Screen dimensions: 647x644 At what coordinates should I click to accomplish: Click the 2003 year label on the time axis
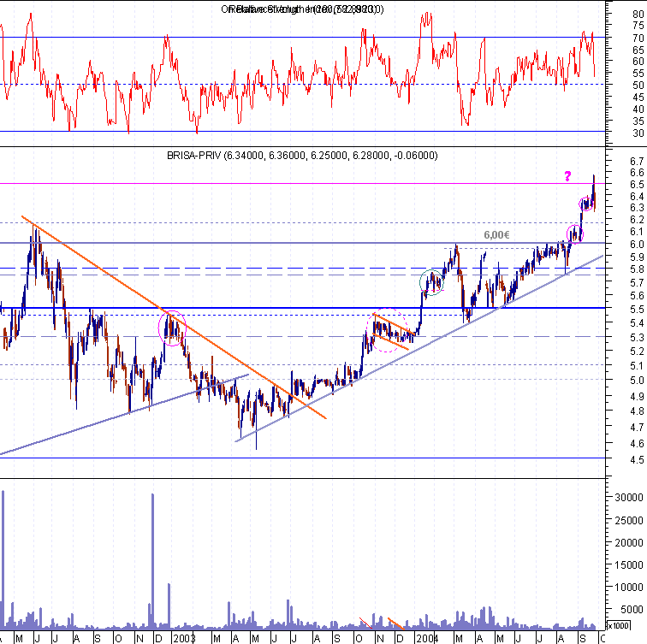click(184, 639)
